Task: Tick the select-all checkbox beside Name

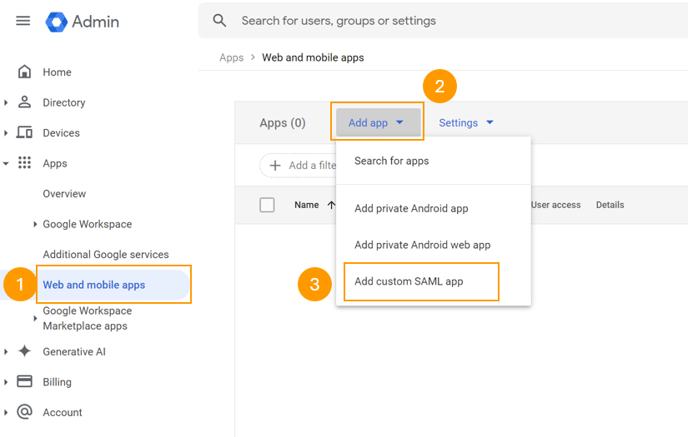Action: pyautogui.click(x=267, y=205)
